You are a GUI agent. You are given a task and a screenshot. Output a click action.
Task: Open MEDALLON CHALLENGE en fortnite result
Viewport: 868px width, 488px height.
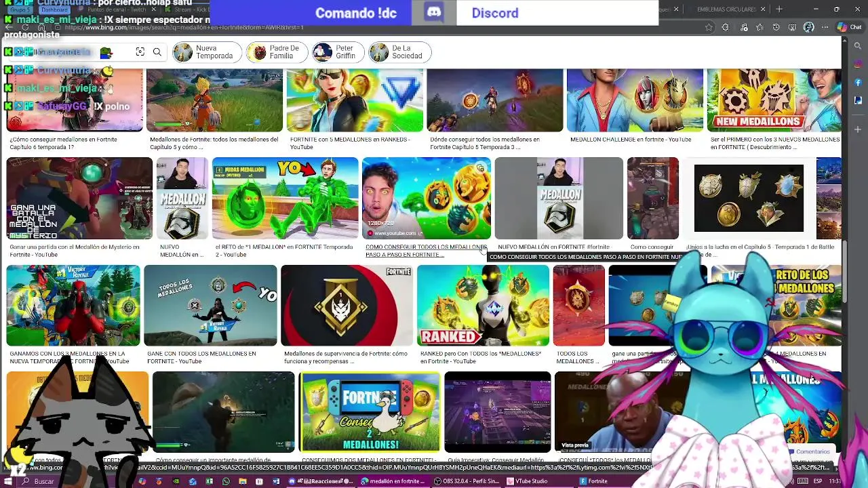(x=631, y=140)
